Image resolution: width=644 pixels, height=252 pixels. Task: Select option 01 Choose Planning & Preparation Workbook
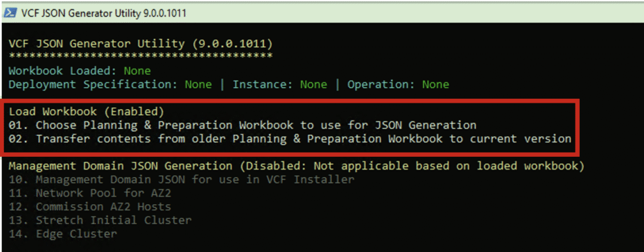pyautogui.click(x=242, y=125)
